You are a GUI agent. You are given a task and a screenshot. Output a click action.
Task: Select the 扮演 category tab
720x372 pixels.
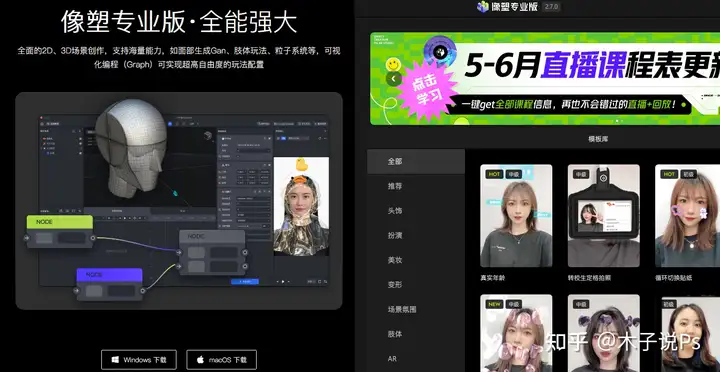[x=416, y=235]
